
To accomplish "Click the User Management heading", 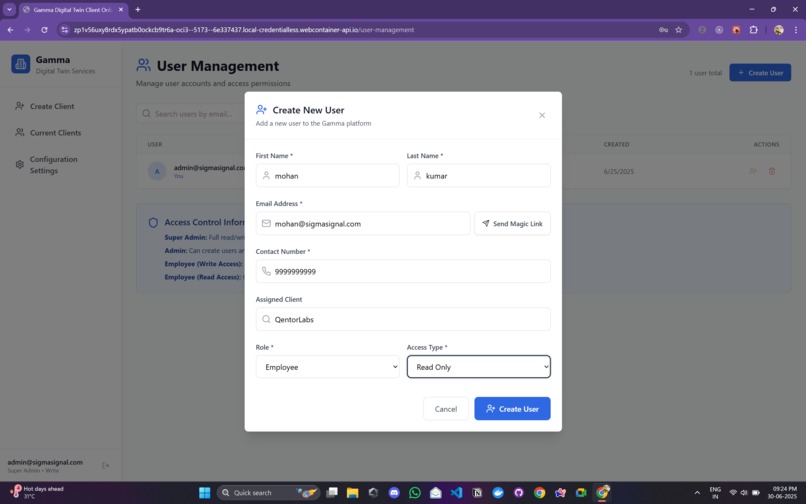I will (x=217, y=66).
